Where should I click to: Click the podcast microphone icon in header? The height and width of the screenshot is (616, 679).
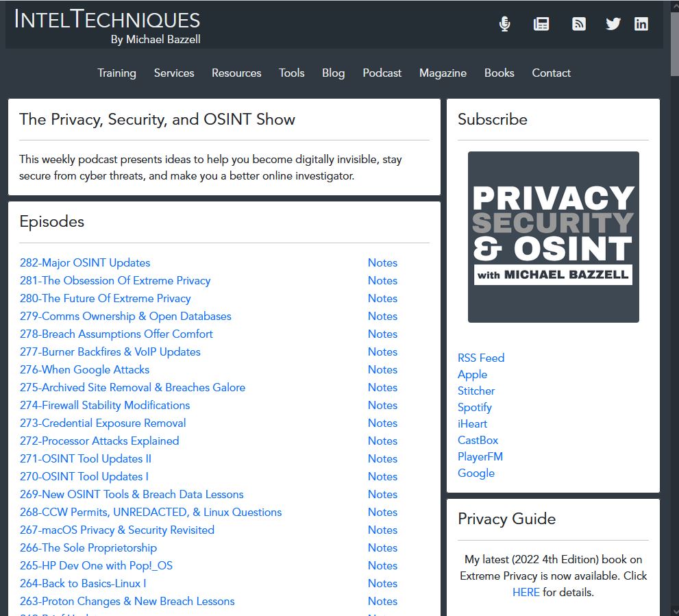click(x=504, y=24)
